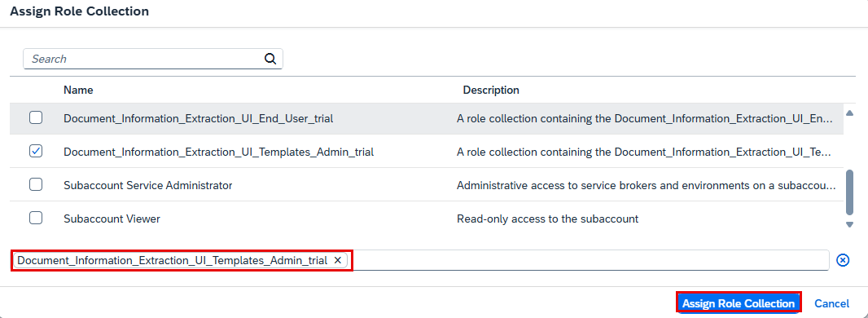This screenshot has width=868, height=318.
Task: Click the list scroll-down arrow
Action: 850,224
